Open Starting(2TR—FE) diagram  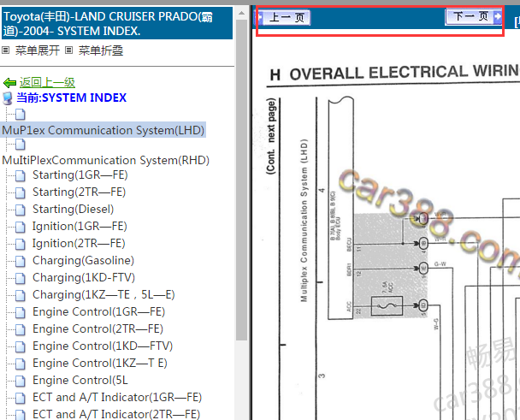coord(80,192)
